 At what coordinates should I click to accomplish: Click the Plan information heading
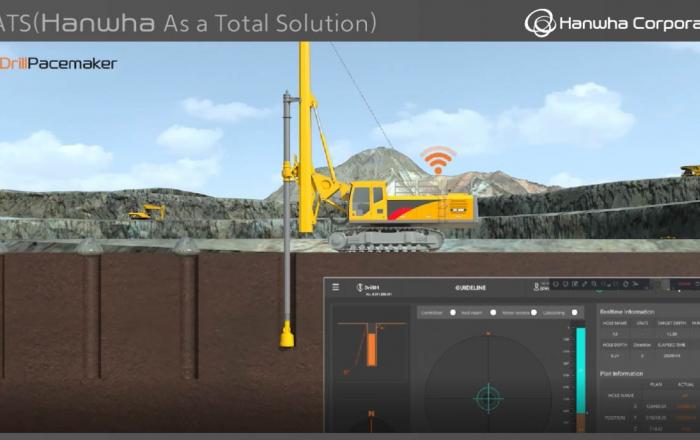[621, 374]
